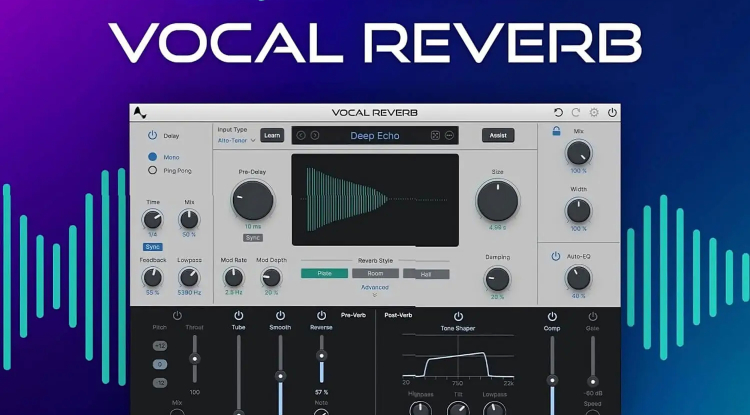The height and width of the screenshot is (415, 750).
Task: Open the preset options ellipsis menu
Action: click(x=449, y=135)
